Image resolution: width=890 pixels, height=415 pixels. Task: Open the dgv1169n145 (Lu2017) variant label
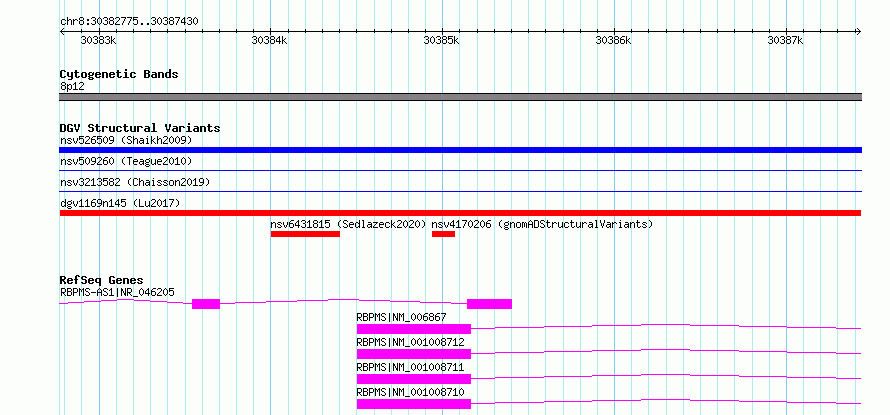120,203
